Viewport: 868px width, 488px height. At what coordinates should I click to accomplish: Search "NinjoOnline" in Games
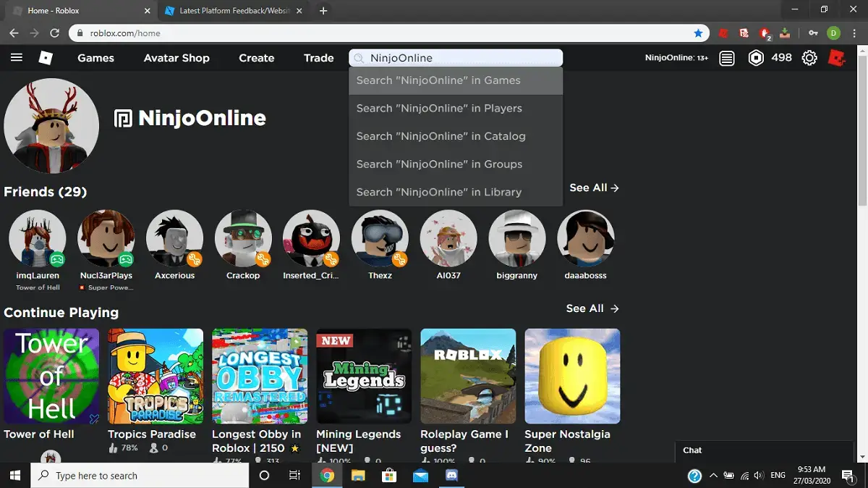(x=456, y=80)
